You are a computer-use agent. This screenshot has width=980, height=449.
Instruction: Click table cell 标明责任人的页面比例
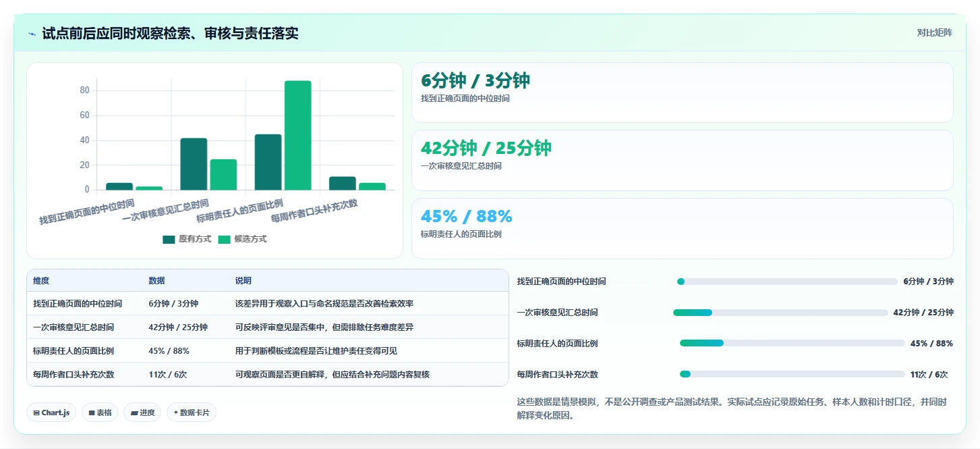coord(74,351)
